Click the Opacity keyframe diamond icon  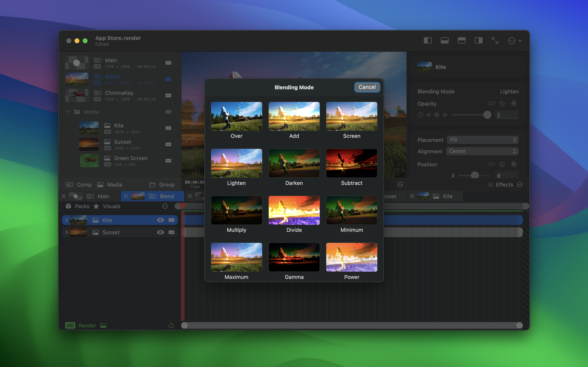coord(436,115)
